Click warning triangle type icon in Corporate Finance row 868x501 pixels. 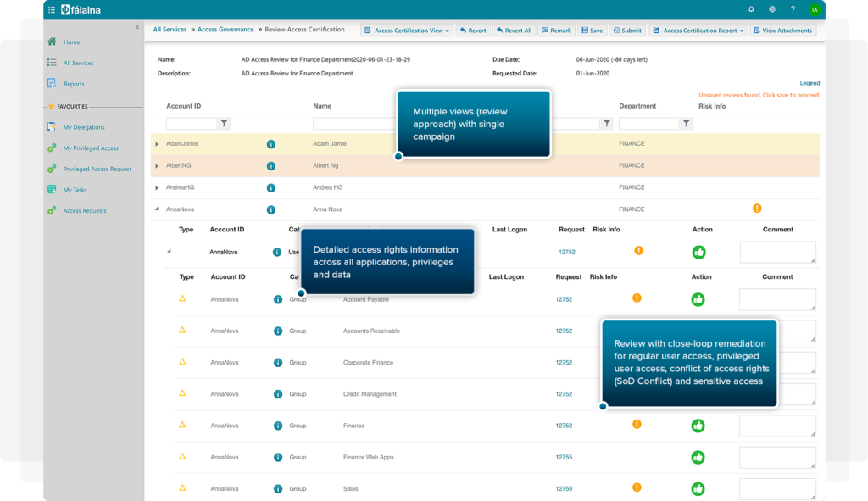182,361
